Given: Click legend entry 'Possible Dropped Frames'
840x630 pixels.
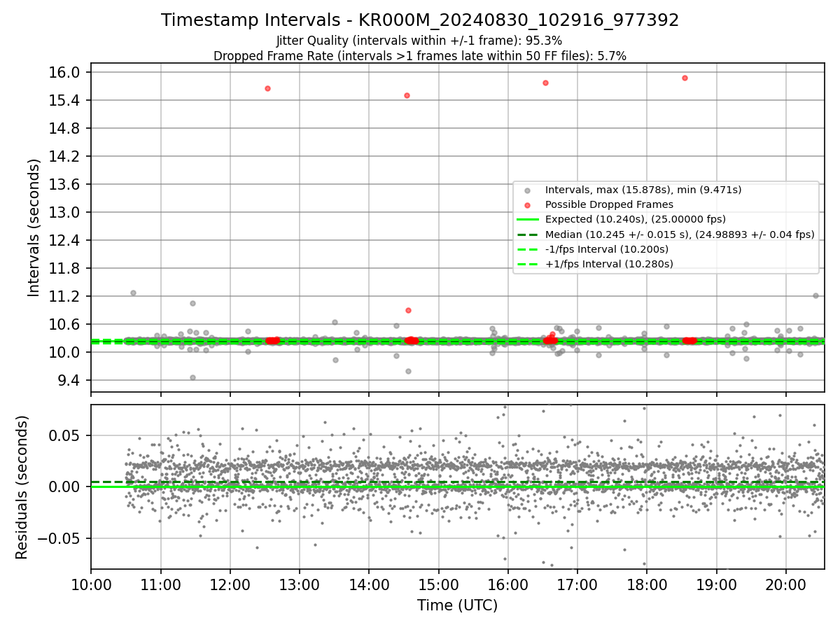Looking at the screenshot, I should tap(609, 204).
